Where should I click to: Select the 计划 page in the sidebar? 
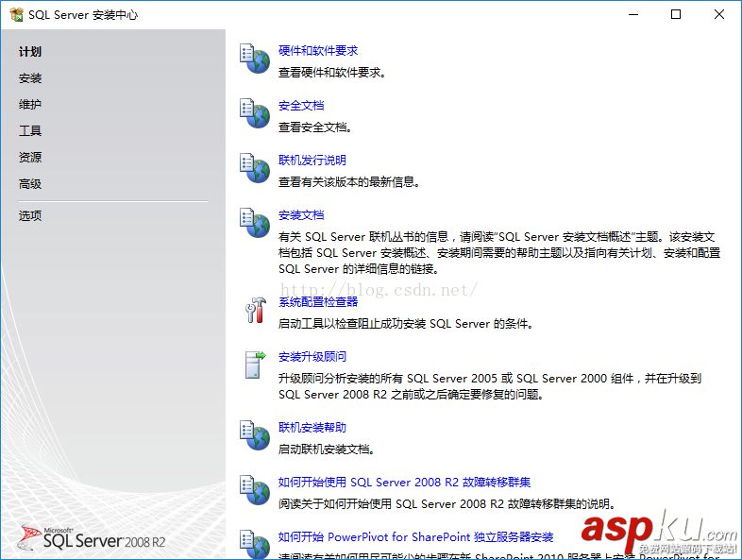click(x=30, y=52)
